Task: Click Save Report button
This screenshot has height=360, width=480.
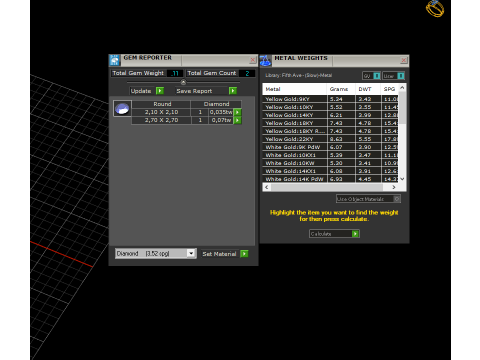Action: 206,91
